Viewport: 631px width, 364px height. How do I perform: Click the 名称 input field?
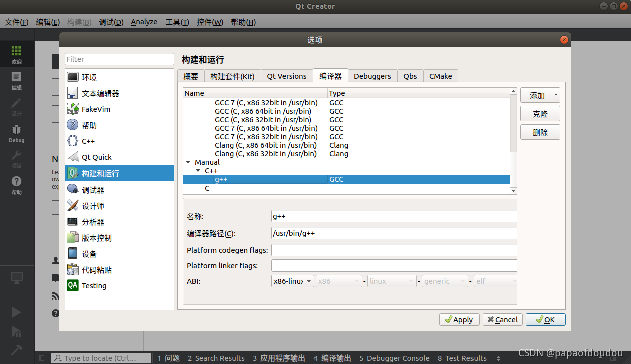394,216
